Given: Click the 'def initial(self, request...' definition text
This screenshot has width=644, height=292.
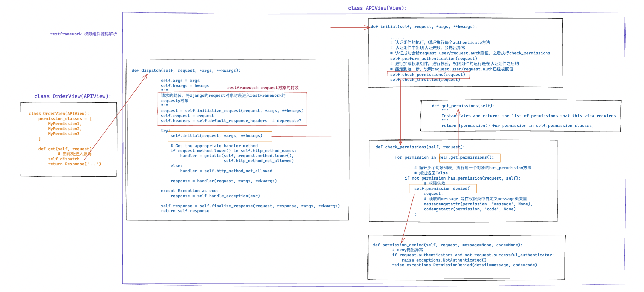Looking at the screenshot, I should click(x=424, y=27).
